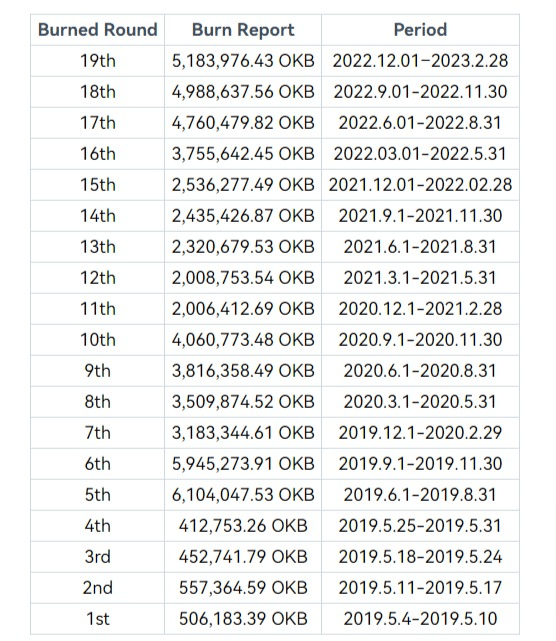Click period 2019.5.4-2019.5.10
Image resolution: width=556 pixels, height=641 pixels.
(420, 619)
